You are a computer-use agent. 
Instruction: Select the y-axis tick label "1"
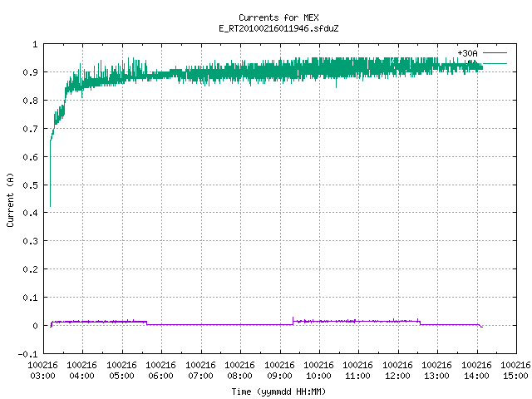35,44
